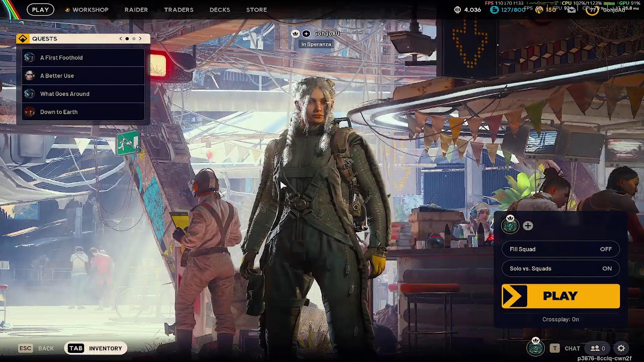Switch to the WORKSHOP tab
The image size is (644, 362).
click(x=90, y=10)
